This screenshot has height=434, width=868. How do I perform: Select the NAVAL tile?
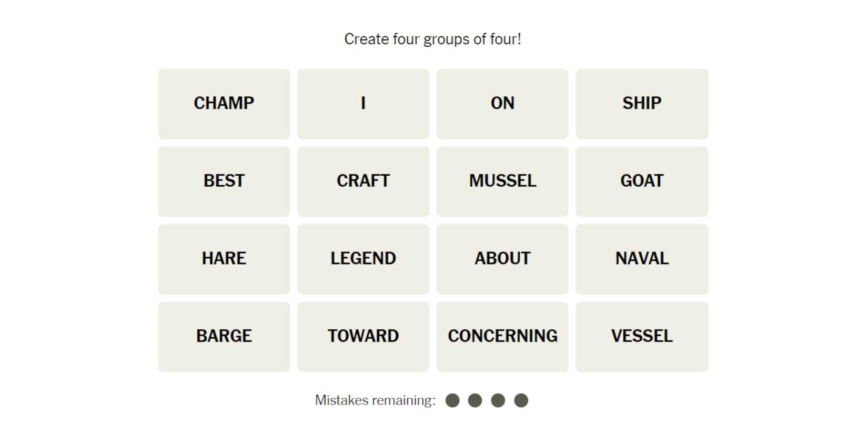[642, 259]
